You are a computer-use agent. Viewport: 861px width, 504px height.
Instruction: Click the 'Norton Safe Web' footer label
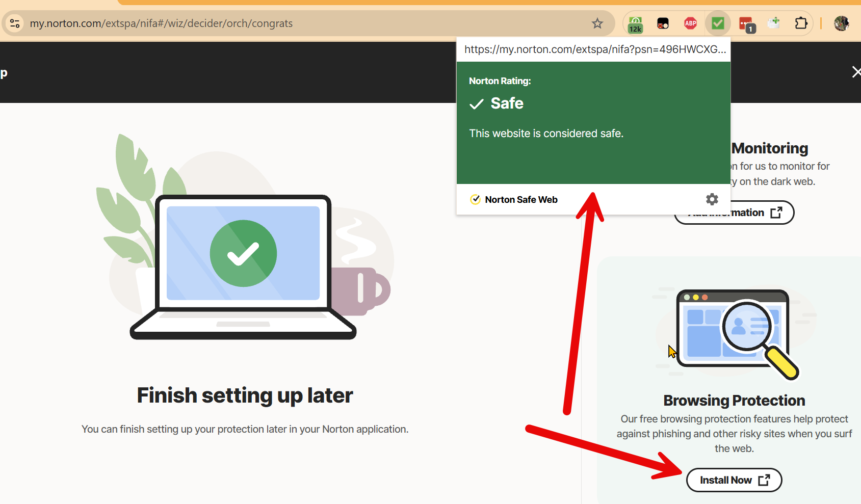[521, 200]
